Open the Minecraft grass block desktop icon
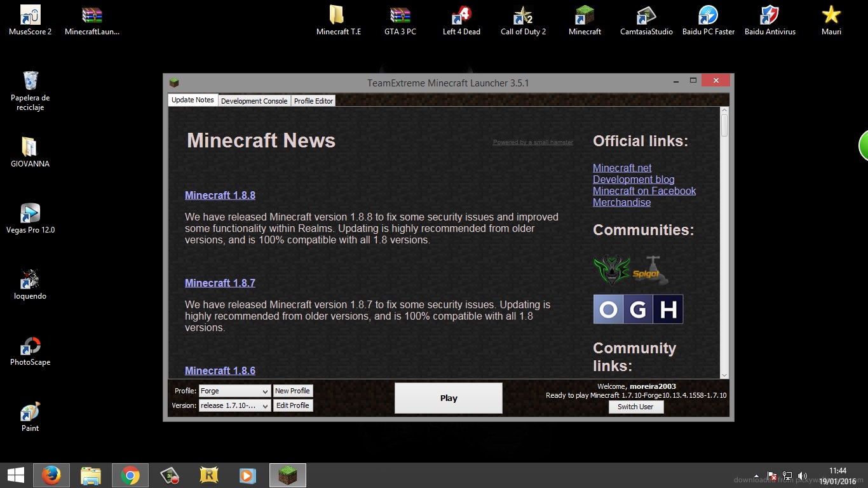This screenshot has width=868, height=488. 585,20
